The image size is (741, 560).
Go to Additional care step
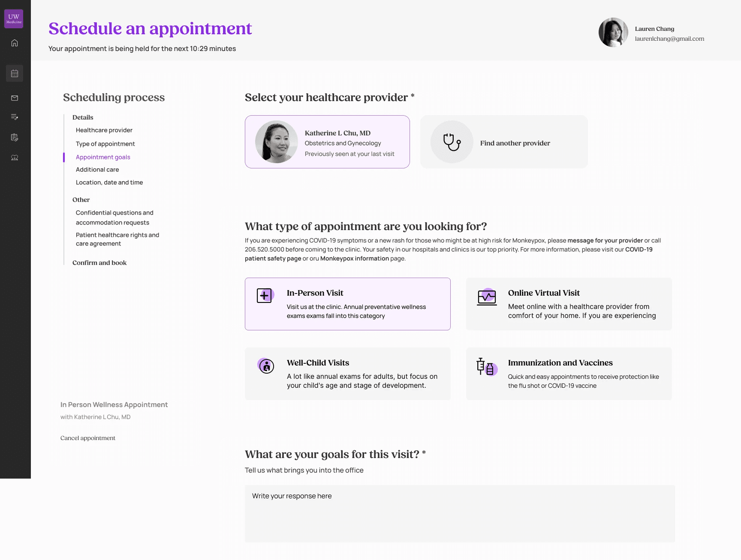(x=97, y=170)
